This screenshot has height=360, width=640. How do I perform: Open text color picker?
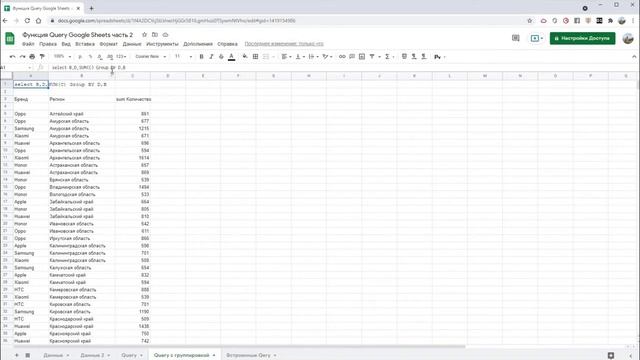[231, 57]
